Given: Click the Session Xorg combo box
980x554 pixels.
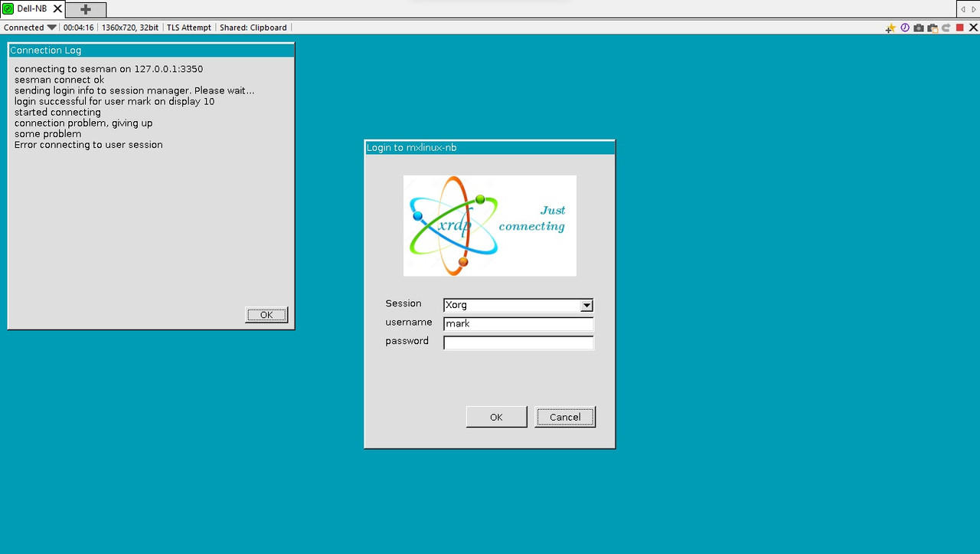Looking at the screenshot, I should click(x=518, y=305).
